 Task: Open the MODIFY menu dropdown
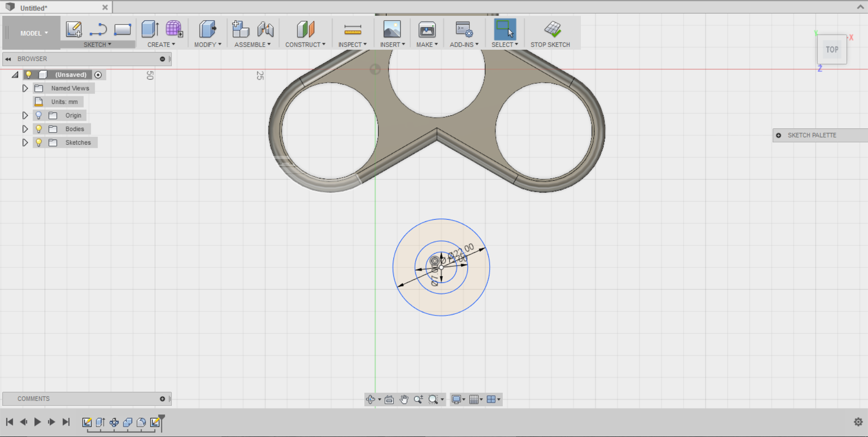tap(208, 45)
